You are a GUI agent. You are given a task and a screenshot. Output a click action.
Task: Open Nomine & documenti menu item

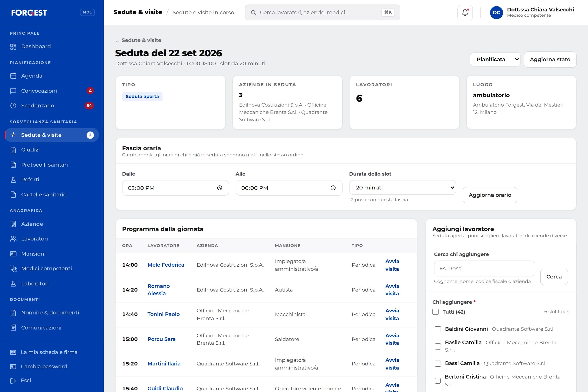coord(52,313)
